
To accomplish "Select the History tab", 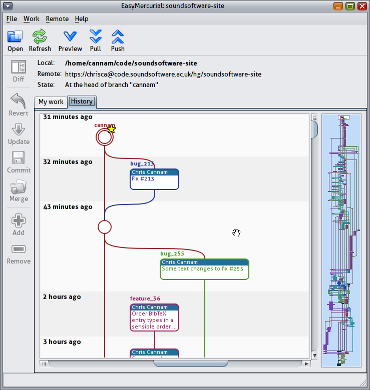I will click(82, 101).
